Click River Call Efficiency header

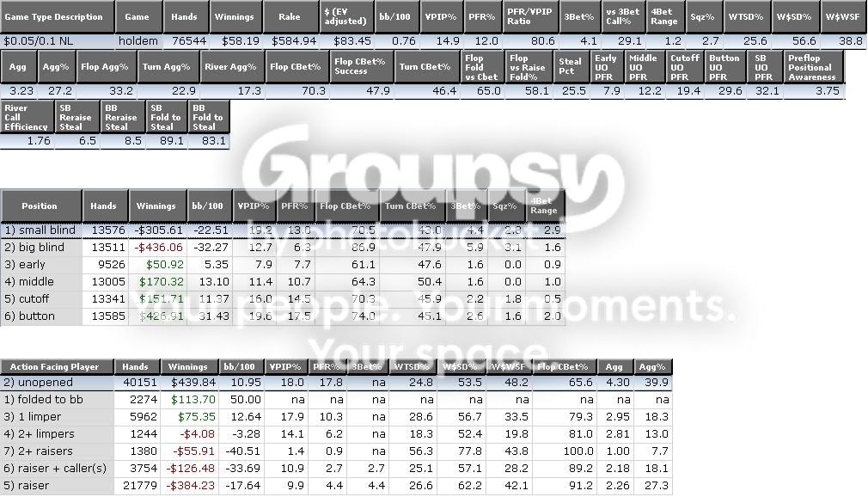27,117
